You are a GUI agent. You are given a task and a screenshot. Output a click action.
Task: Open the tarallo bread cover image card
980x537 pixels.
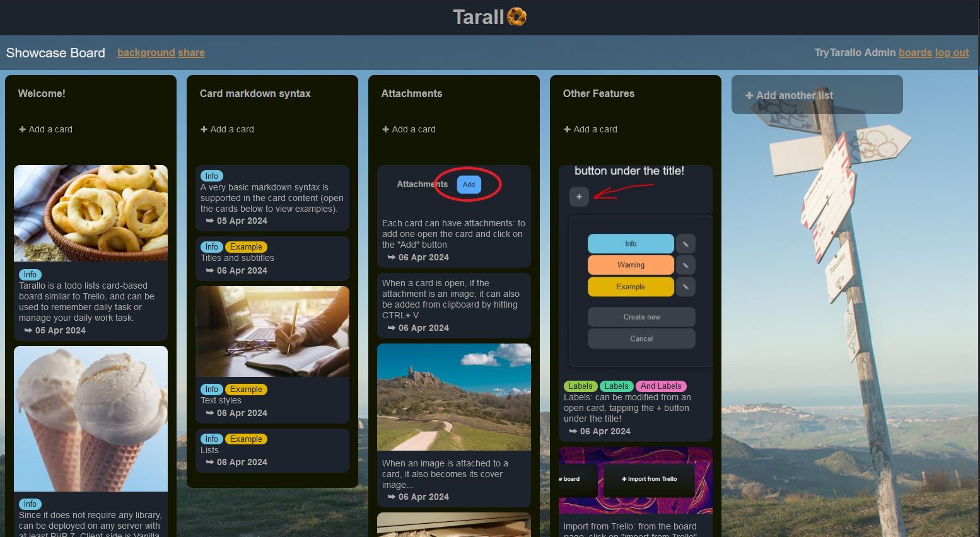click(91, 213)
